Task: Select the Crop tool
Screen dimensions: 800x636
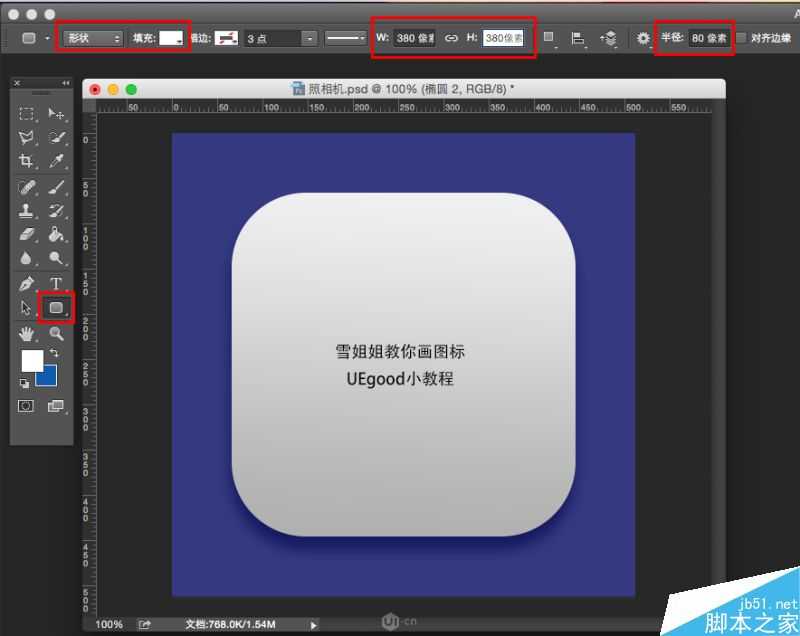Action: coord(24,159)
